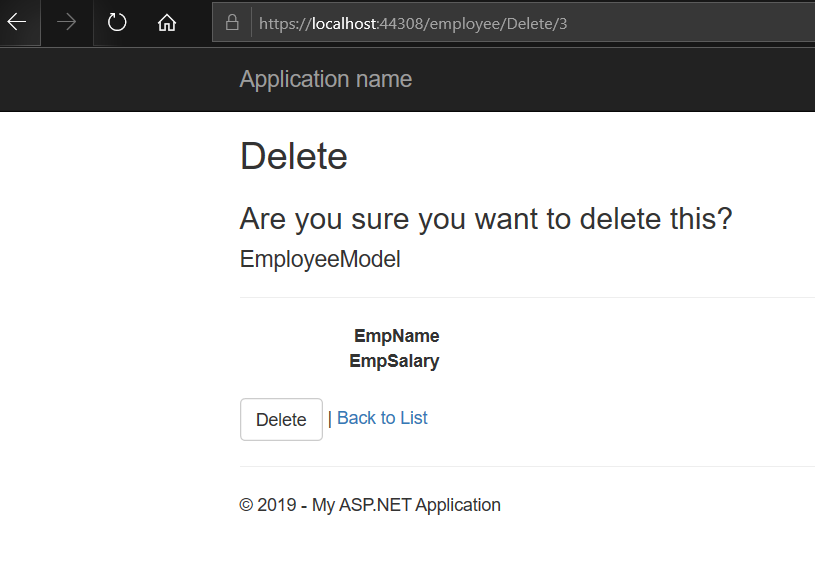Click the browser back arrow

pyautogui.click(x=18, y=22)
